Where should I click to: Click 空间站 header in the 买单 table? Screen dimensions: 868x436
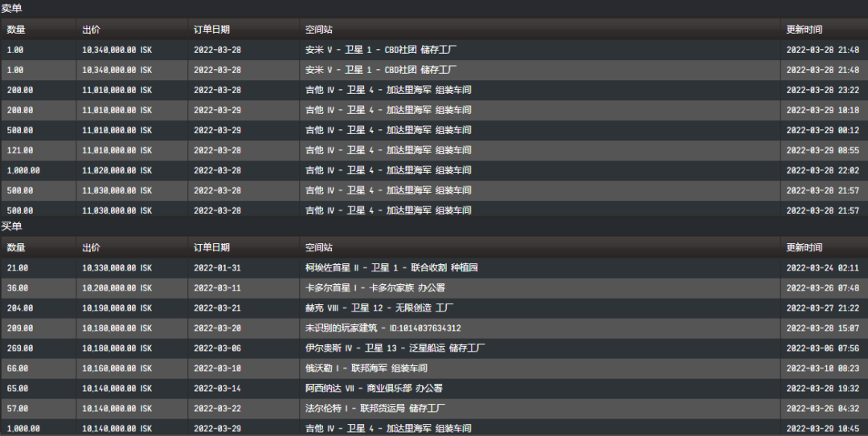[319, 247]
